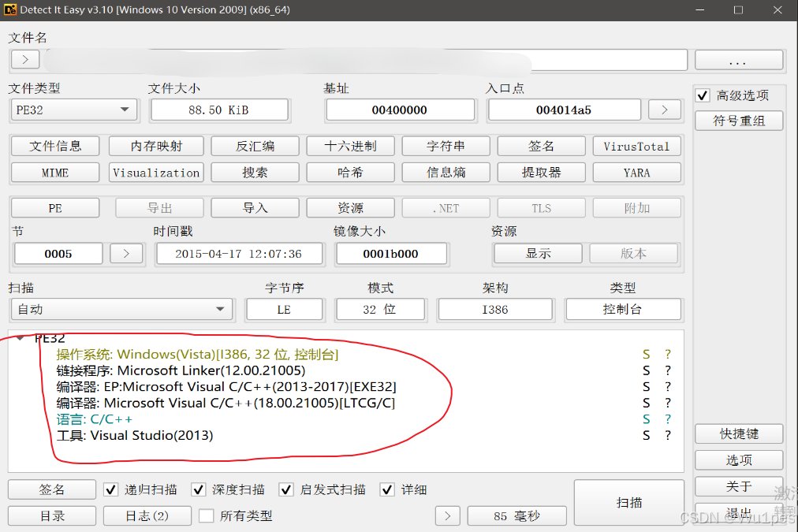Image resolution: width=798 pixels, height=532 pixels.
Task: Click the S link on the linker row
Action: (647, 370)
